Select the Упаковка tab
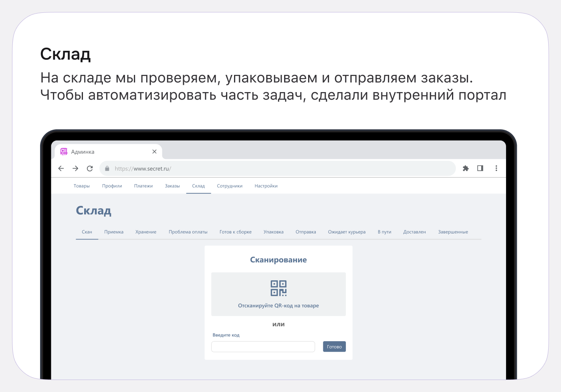 tap(274, 232)
